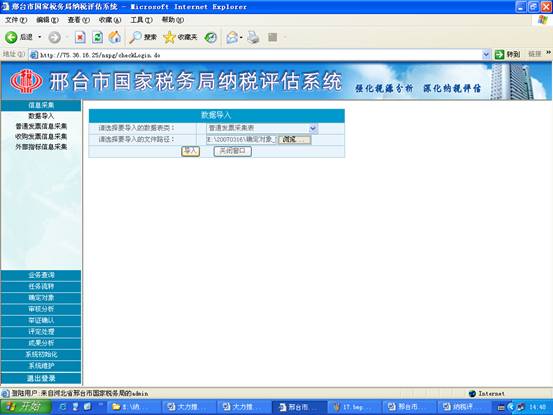Select 普通发票信息采集 in the sidebar
The image size is (553, 415).
[x=41, y=126]
